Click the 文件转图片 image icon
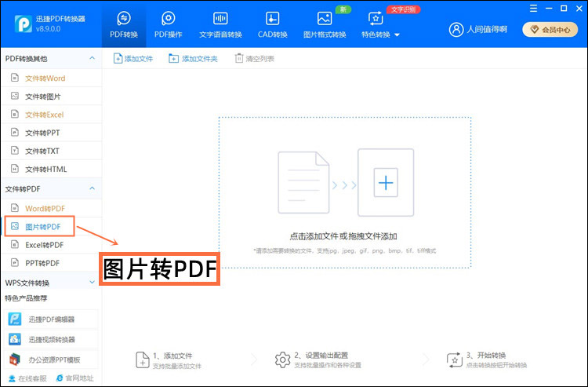 point(15,96)
